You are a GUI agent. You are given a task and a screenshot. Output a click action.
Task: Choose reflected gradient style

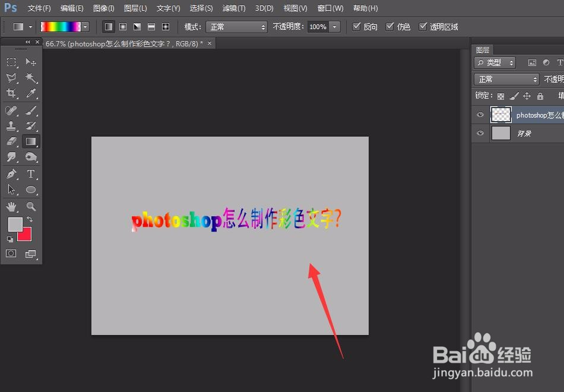coord(151,27)
